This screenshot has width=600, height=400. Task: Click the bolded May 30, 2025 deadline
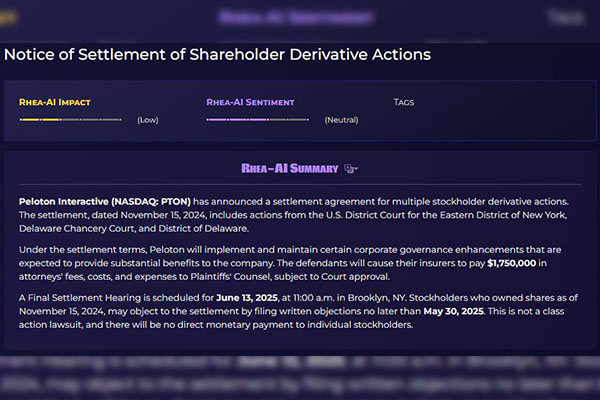pyautogui.click(x=453, y=311)
